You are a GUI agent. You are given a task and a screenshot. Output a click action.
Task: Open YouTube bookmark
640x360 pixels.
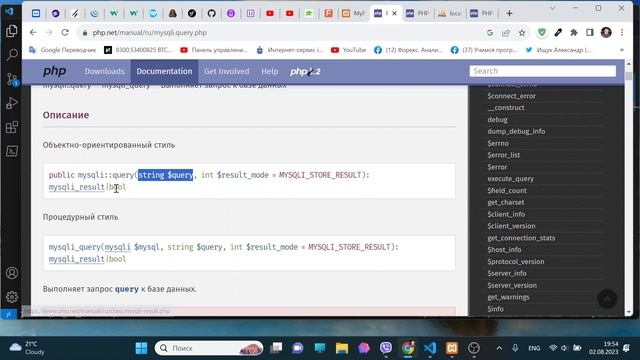348,50
